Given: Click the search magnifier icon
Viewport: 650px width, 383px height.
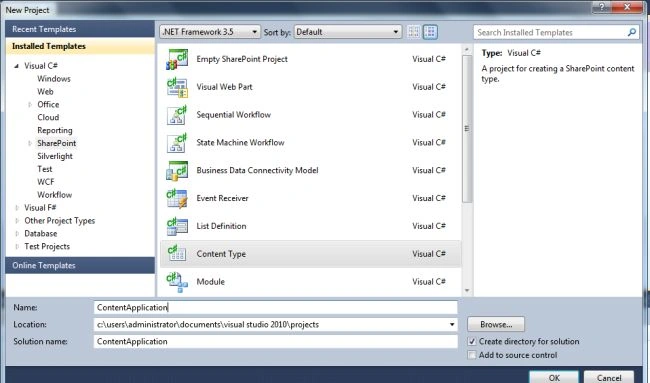Looking at the screenshot, I should [x=632, y=32].
